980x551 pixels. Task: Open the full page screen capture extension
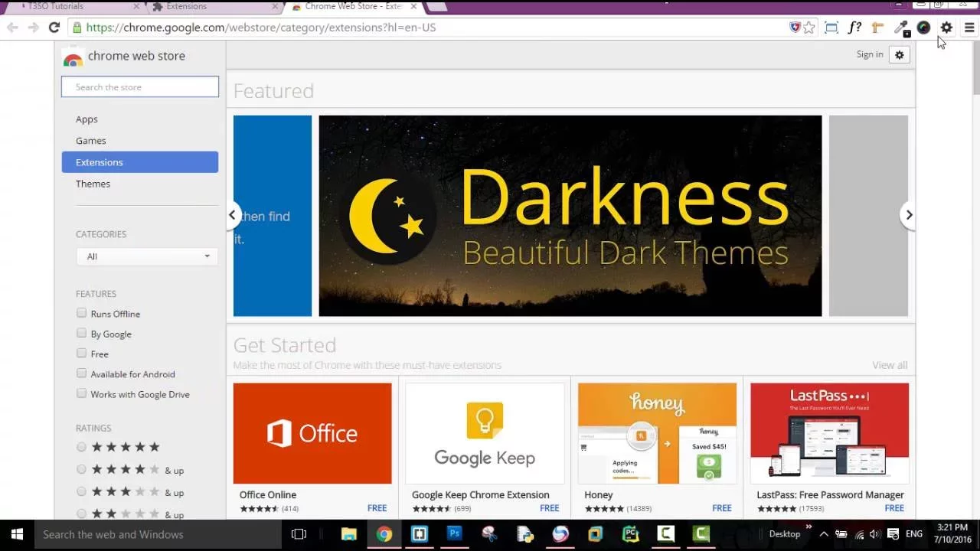(x=831, y=28)
